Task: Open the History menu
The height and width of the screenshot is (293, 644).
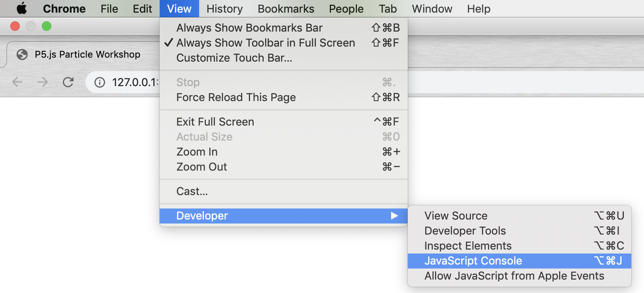Action: point(224,9)
